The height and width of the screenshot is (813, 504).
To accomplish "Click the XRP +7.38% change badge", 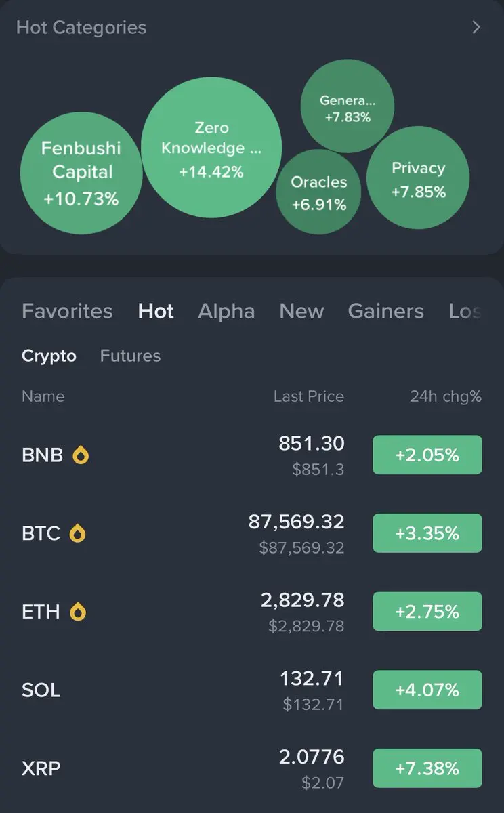I will [x=427, y=768].
